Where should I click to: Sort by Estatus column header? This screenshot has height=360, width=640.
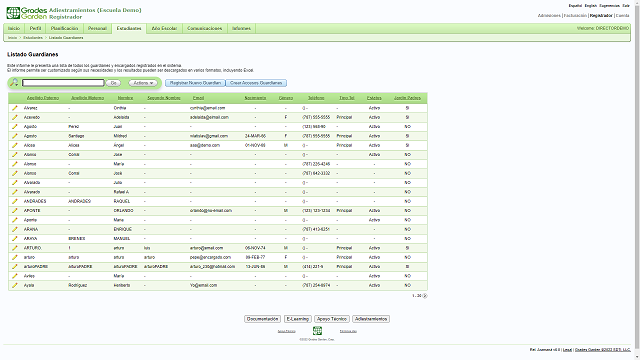pyautogui.click(x=374, y=98)
